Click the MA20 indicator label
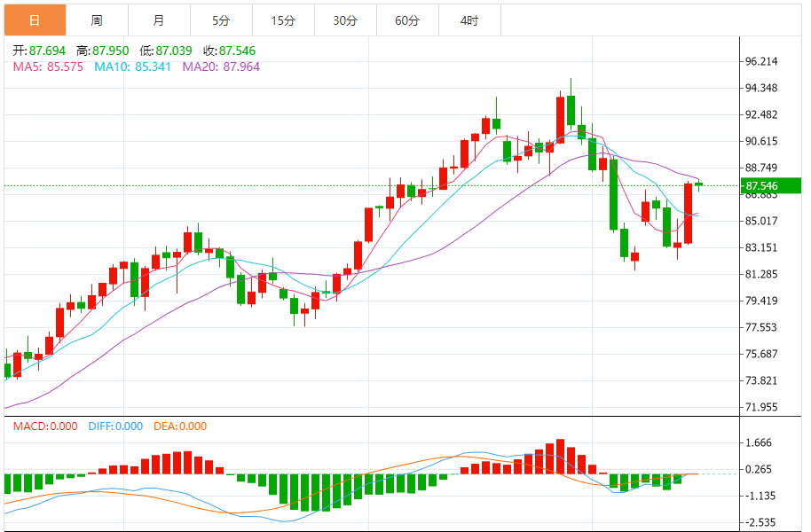This screenshot has height=532, width=811. coord(221,66)
